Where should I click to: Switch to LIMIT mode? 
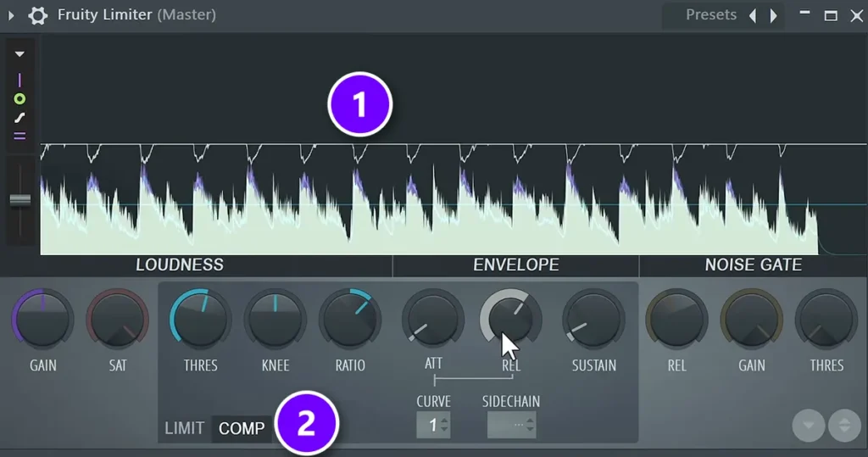(184, 428)
